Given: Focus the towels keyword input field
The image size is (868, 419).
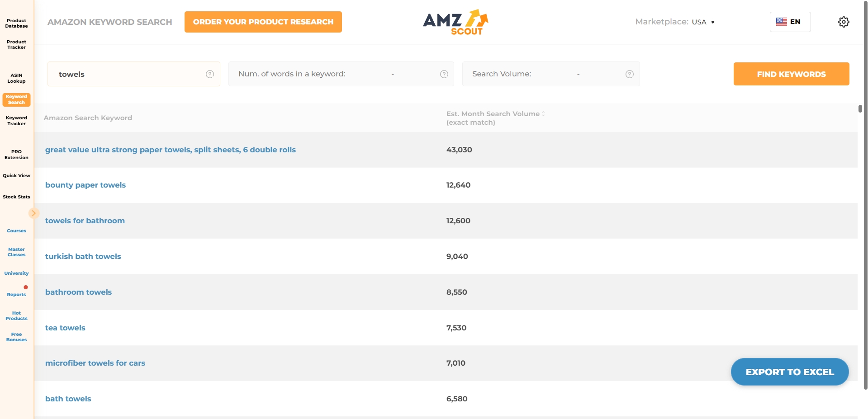Looking at the screenshot, I should click(133, 74).
